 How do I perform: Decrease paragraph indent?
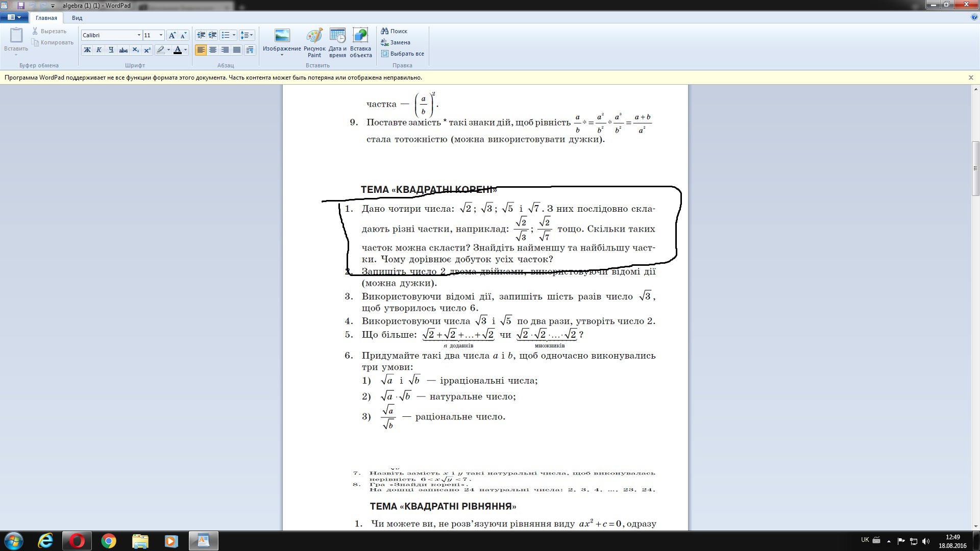tap(201, 35)
